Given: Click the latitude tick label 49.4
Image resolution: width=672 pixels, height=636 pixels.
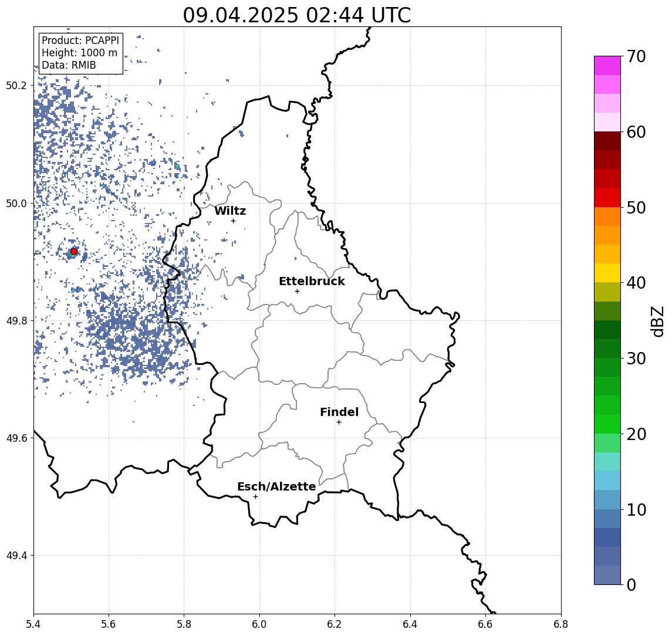Looking at the screenshot, I should pyautogui.click(x=16, y=556).
